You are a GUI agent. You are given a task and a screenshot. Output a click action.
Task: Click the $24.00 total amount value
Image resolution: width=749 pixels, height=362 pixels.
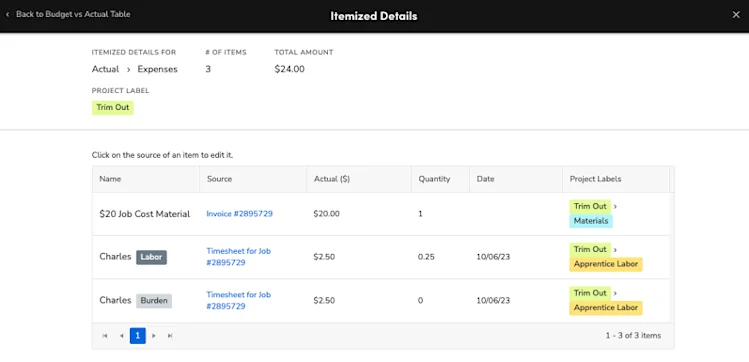289,69
